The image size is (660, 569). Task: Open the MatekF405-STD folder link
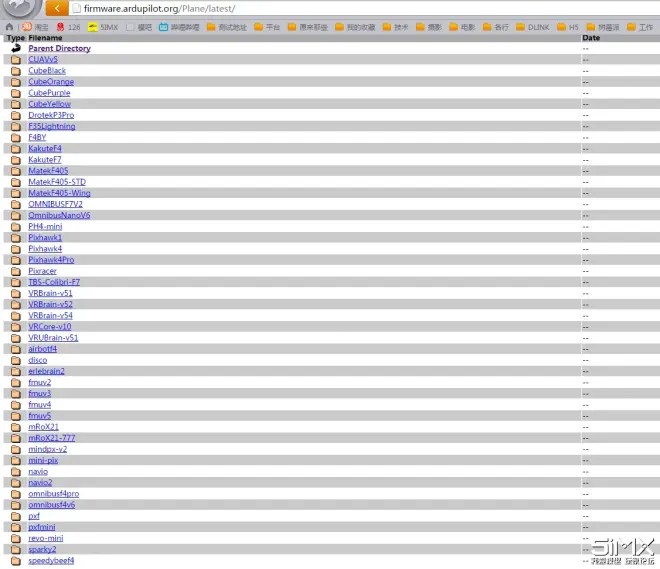(x=57, y=182)
